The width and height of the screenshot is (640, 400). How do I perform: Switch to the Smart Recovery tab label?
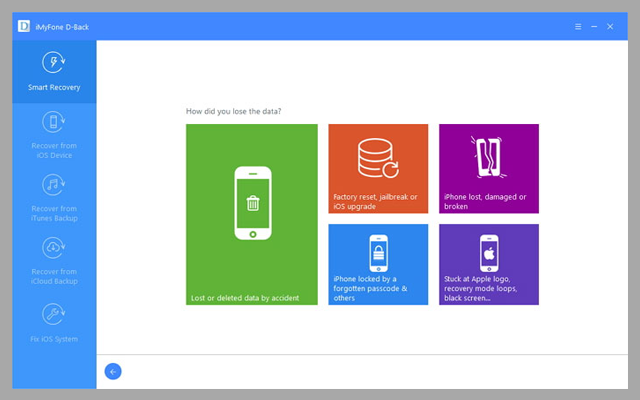click(54, 87)
